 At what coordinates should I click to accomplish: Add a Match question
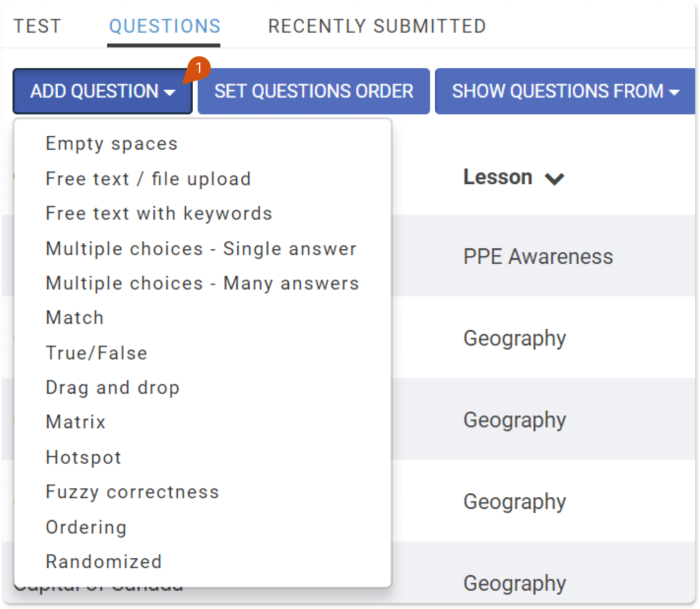tap(75, 318)
